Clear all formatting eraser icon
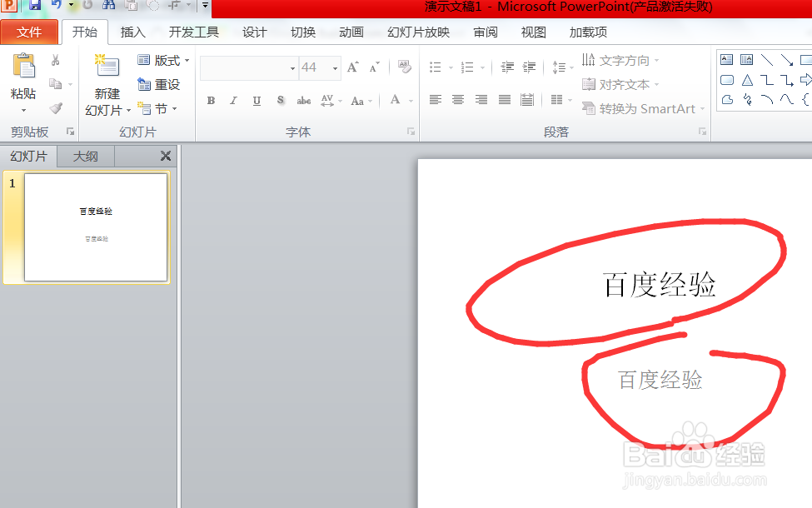Screen dimensions: 812x508 [405, 67]
